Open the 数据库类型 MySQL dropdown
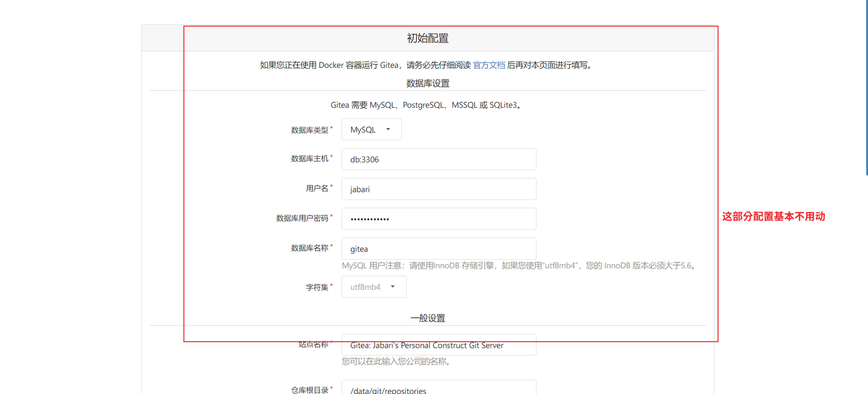868x394 pixels. pyautogui.click(x=371, y=129)
